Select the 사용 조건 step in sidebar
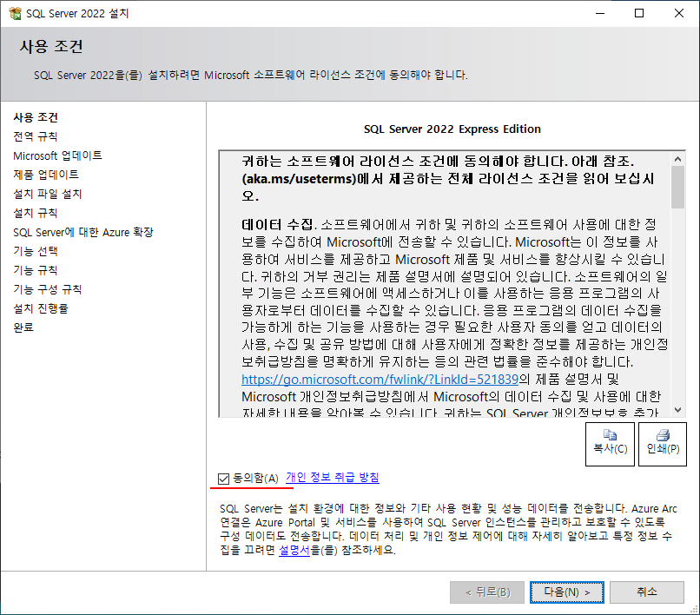 tap(36, 117)
